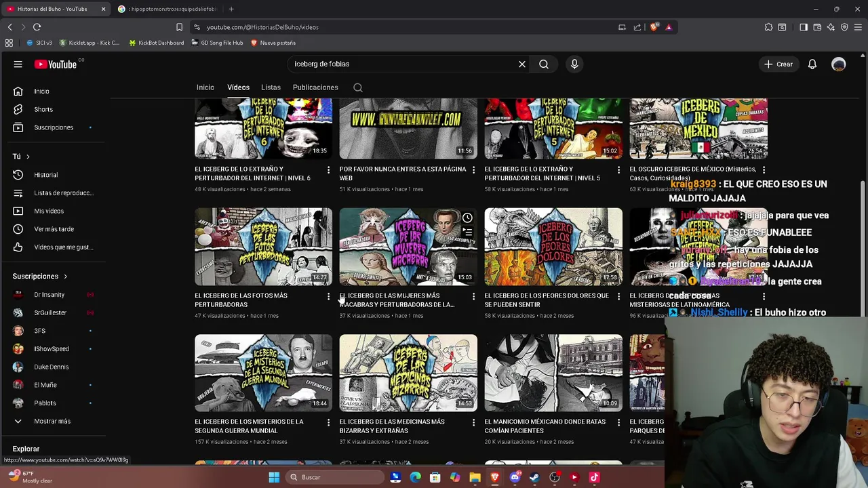Open the YouTube hamburger guide menu
This screenshot has height=488, width=868.
click(18, 64)
